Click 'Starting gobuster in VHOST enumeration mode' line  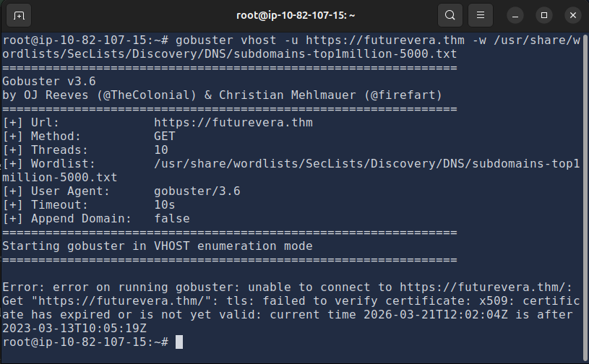point(158,246)
